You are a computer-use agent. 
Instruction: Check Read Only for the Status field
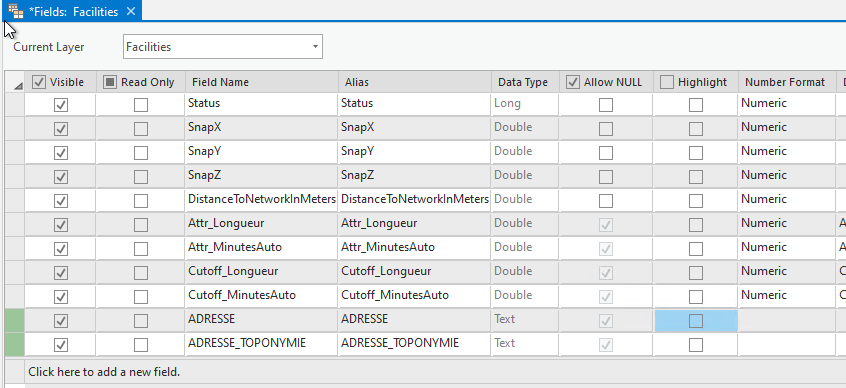tap(141, 105)
